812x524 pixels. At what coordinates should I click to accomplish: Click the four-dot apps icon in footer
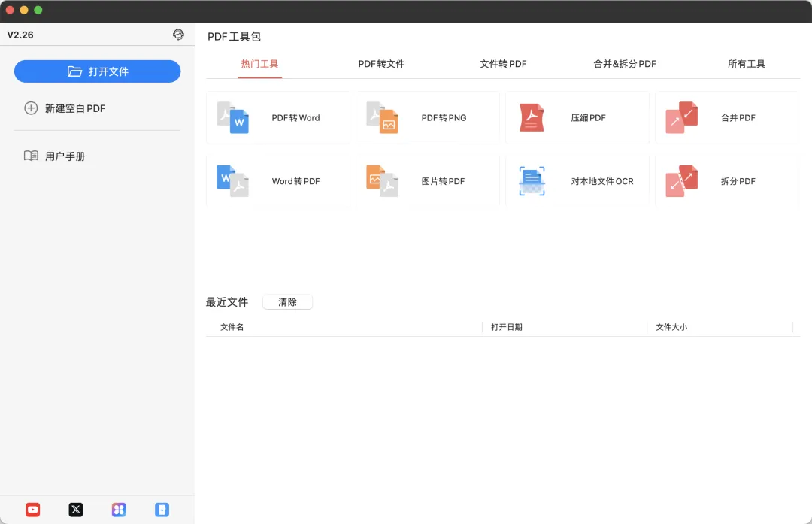119,510
